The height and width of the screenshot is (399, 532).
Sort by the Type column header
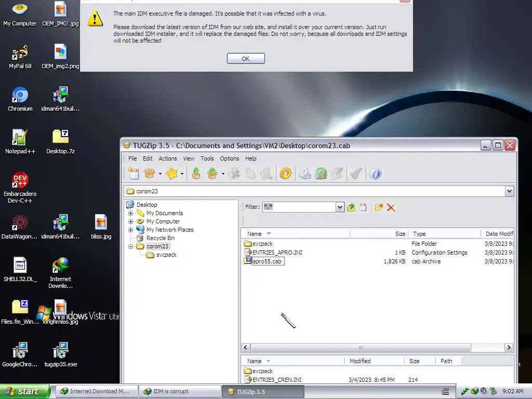pyautogui.click(x=445, y=233)
